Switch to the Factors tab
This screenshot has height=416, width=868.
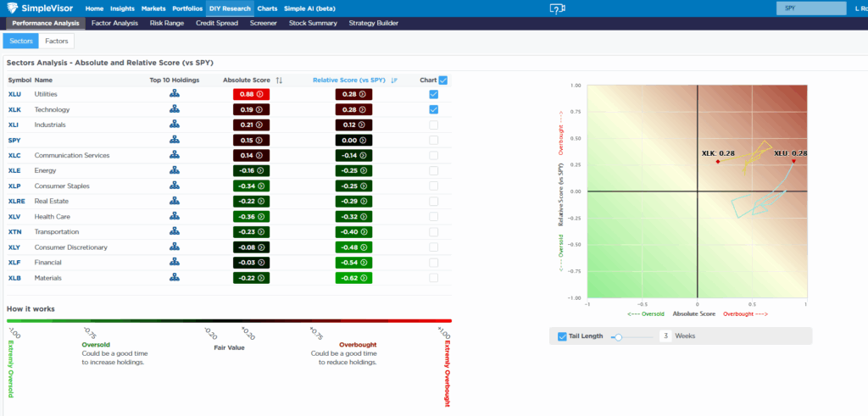click(56, 41)
